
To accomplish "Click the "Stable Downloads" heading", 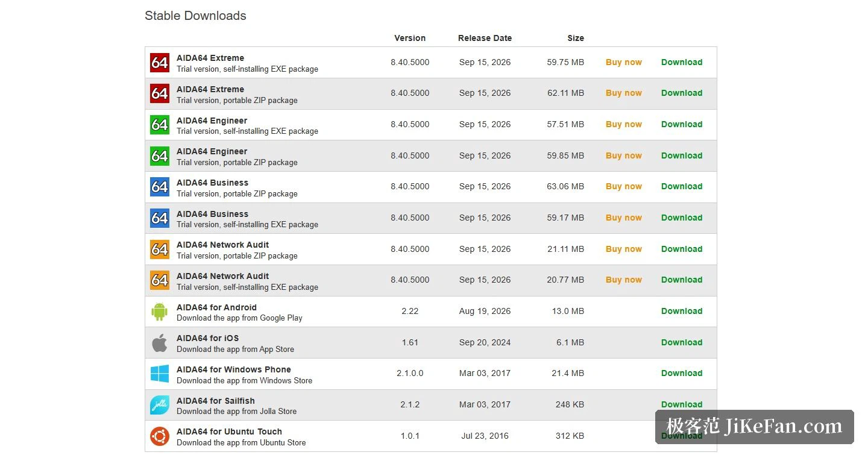I will tap(195, 16).
